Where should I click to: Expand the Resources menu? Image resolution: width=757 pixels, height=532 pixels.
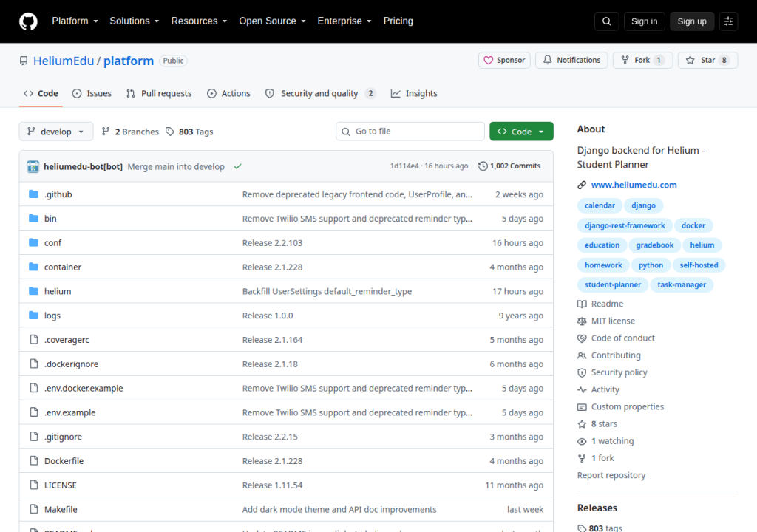point(199,21)
